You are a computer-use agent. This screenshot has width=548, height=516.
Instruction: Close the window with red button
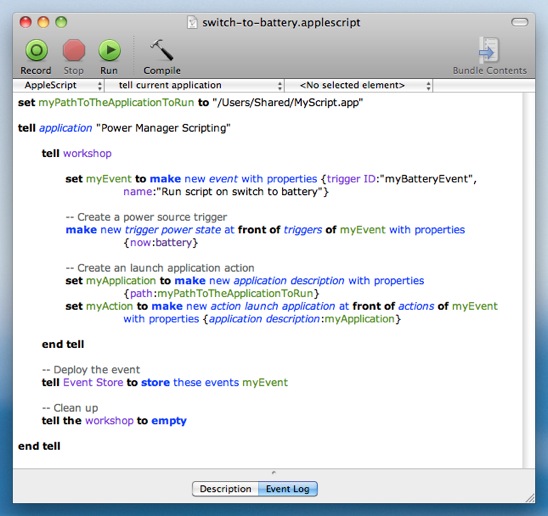26,22
